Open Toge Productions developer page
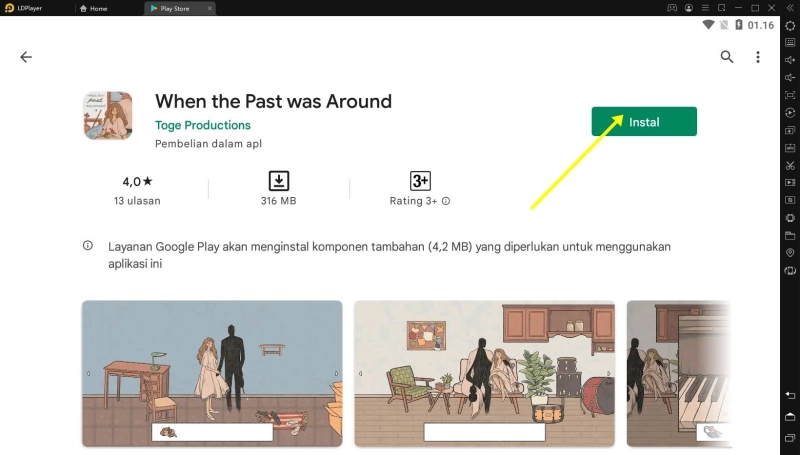This screenshot has width=800, height=455. coord(203,125)
